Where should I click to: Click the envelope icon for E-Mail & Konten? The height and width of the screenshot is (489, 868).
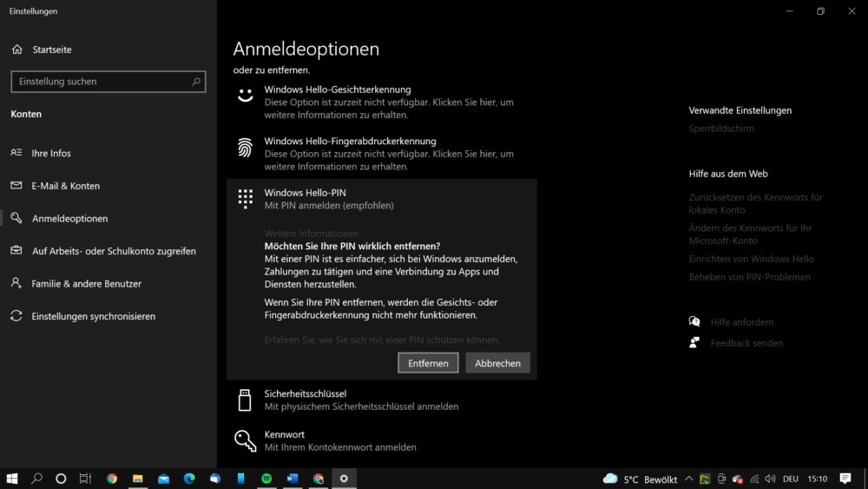pyautogui.click(x=16, y=185)
